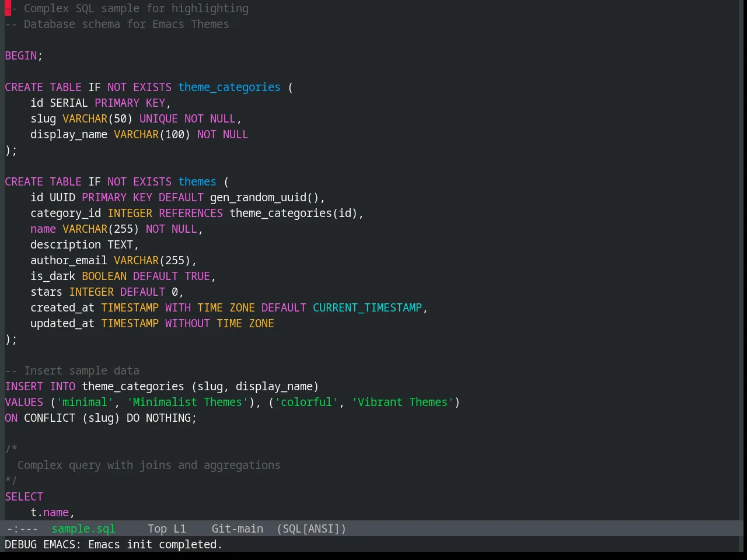Click the CURRENT_TIMESTAMP keyword

[367, 308]
